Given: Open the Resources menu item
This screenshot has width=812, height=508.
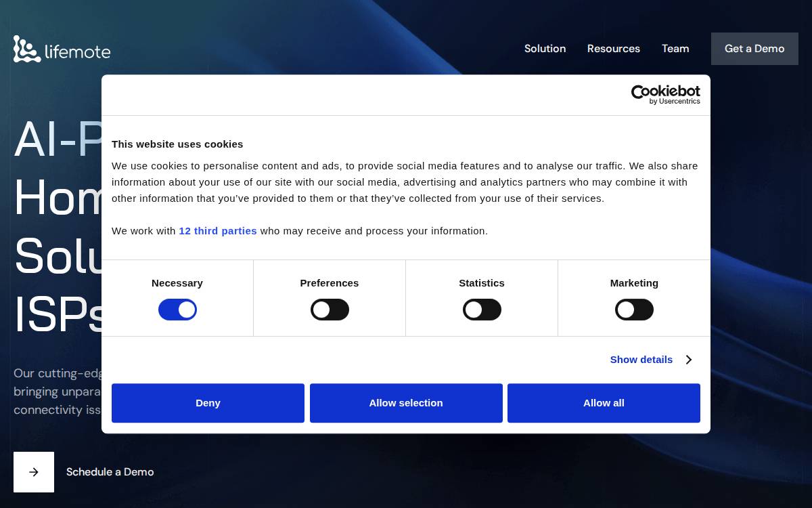Looking at the screenshot, I should click(614, 49).
